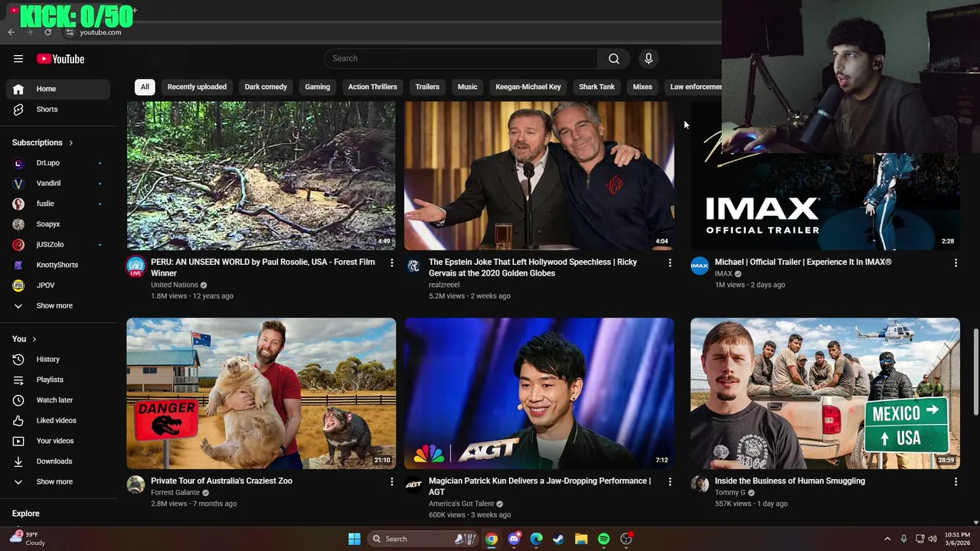Image resolution: width=980 pixels, height=551 pixels.
Task: Open Downloads in the sidebar
Action: coord(58,461)
